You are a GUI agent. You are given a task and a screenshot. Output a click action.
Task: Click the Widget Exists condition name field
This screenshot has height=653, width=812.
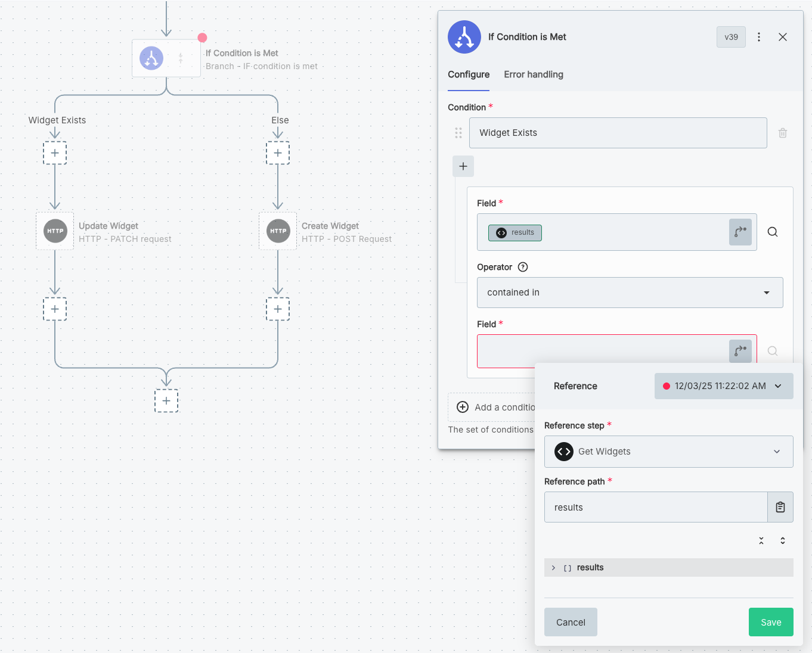click(618, 133)
